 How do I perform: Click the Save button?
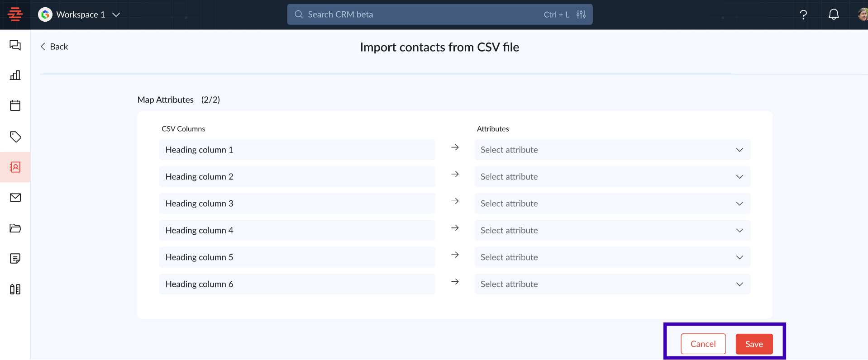click(754, 344)
